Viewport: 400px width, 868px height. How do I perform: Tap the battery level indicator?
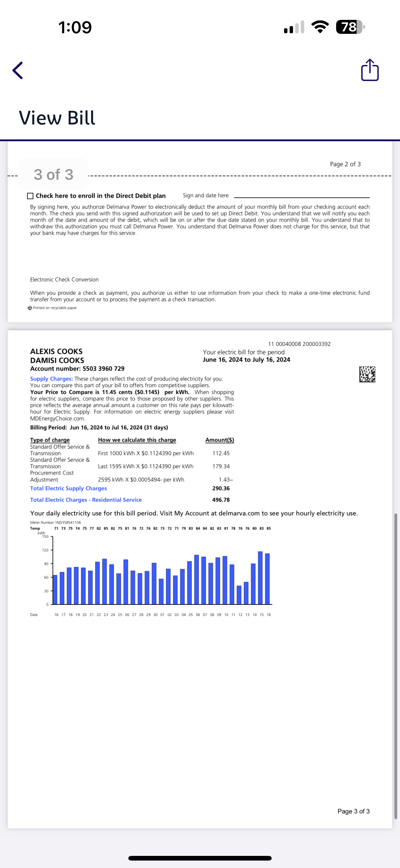pyautogui.click(x=350, y=27)
